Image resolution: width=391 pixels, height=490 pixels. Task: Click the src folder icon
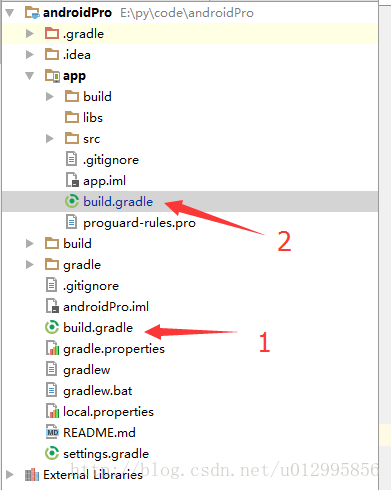point(72,138)
